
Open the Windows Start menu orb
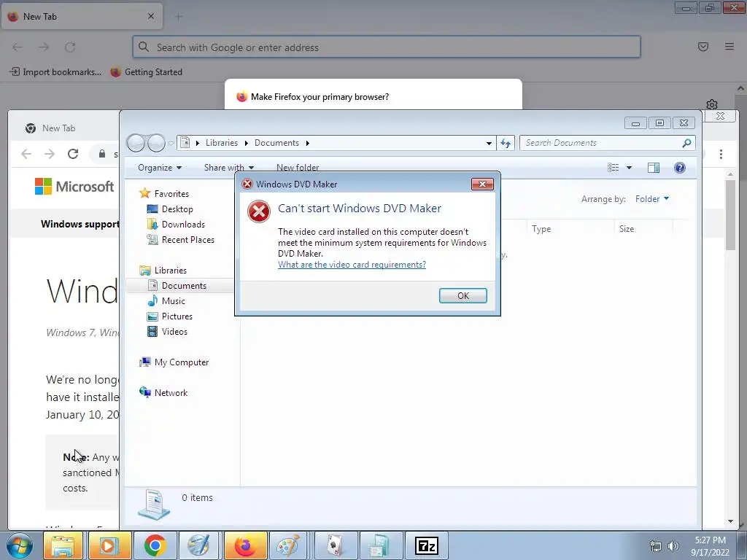[20, 545]
